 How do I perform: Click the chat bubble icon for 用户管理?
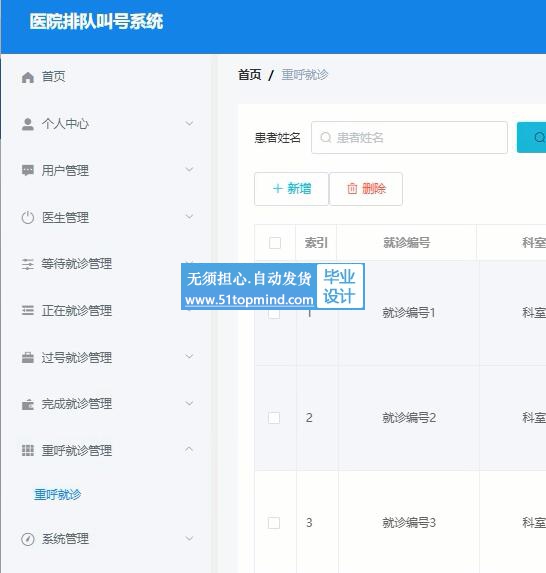coord(28,170)
